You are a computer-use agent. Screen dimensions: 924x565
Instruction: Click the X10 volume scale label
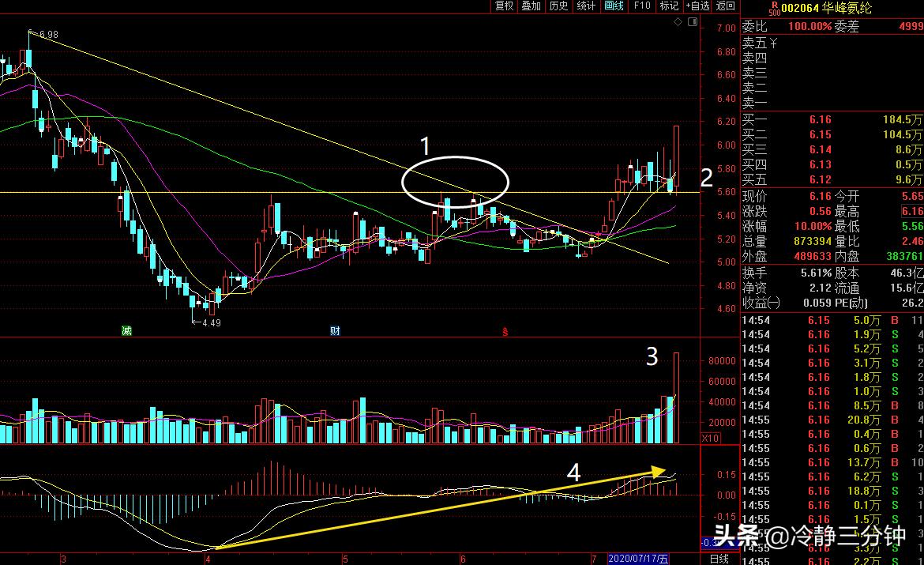pos(710,439)
